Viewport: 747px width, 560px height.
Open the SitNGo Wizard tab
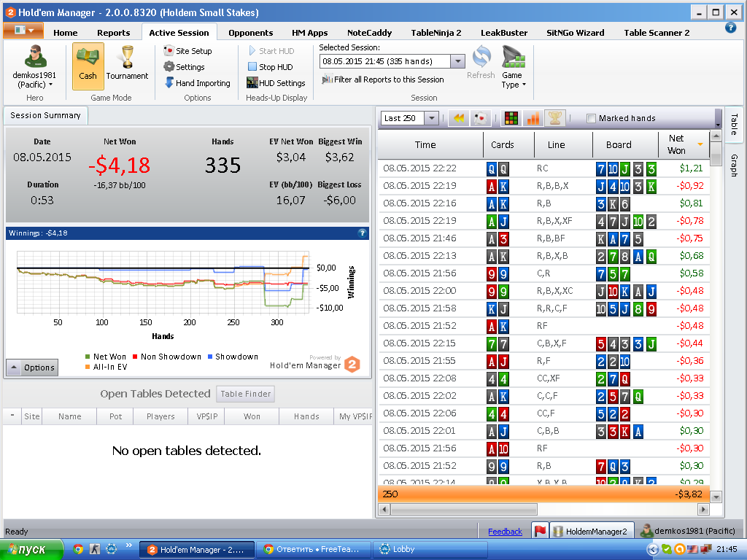(575, 32)
